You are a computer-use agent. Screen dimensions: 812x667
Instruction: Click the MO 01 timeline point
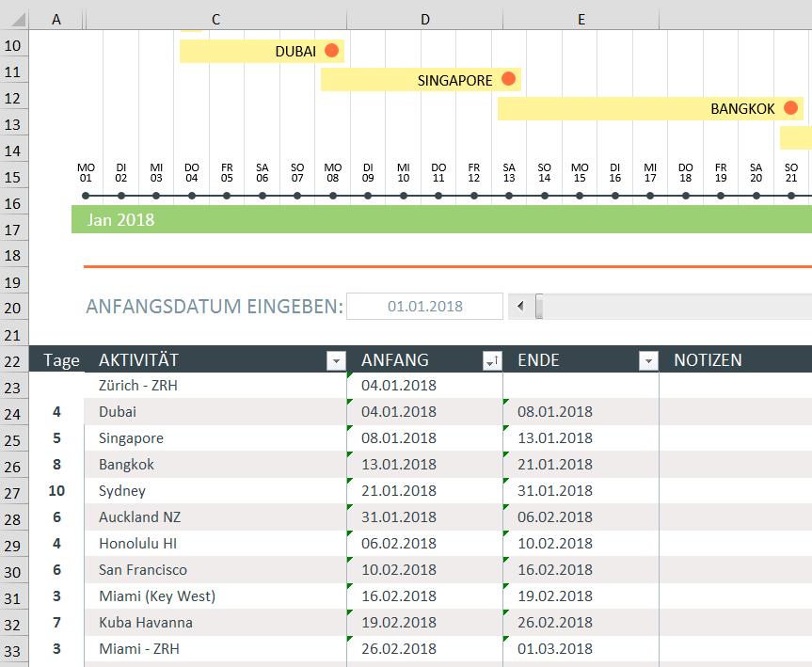(86, 196)
